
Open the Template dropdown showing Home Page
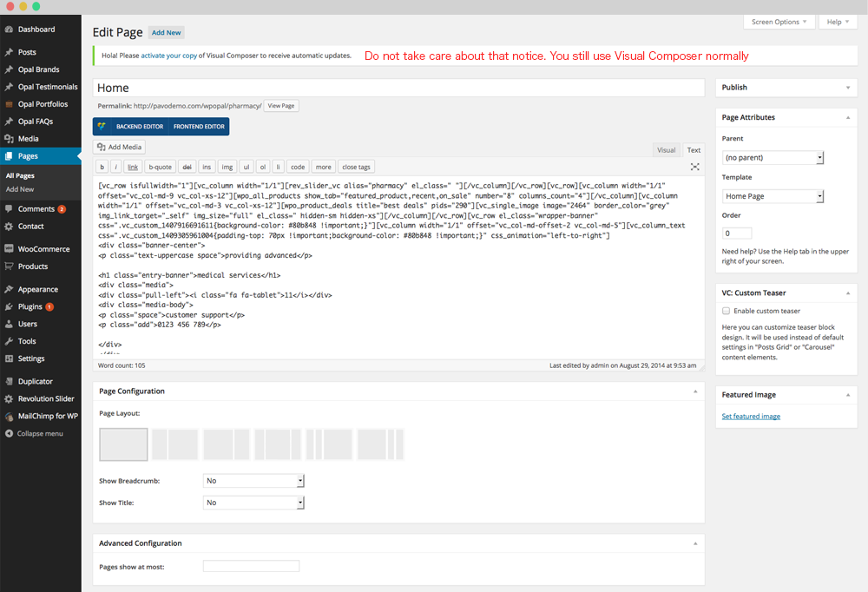point(773,196)
